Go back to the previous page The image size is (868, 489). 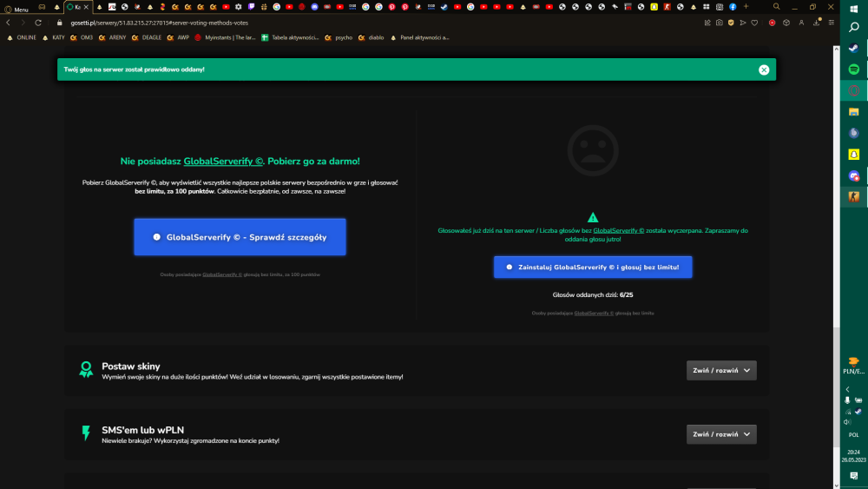9,23
